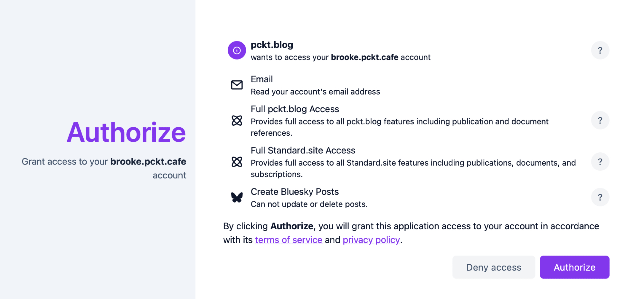Click brooke.pckt.cafe in the left panel
Image resolution: width=644 pixels, height=299 pixels.
(x=148, y=161)
